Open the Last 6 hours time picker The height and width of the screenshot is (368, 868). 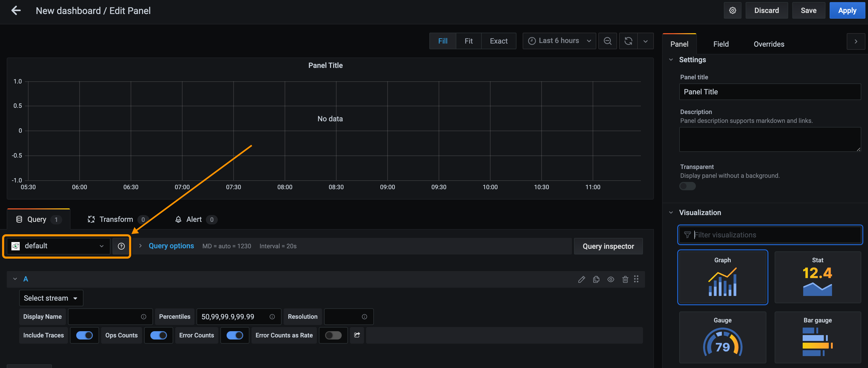pyautogui.click(x=559, y=41)
